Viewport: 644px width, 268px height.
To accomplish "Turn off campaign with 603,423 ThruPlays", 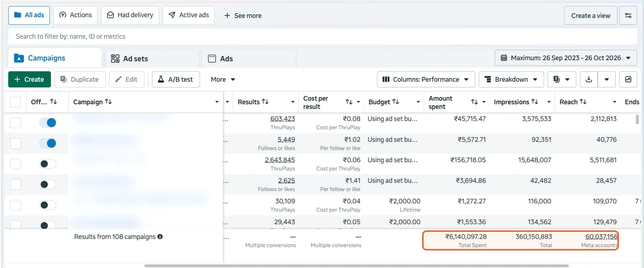I will pos(48,123).
